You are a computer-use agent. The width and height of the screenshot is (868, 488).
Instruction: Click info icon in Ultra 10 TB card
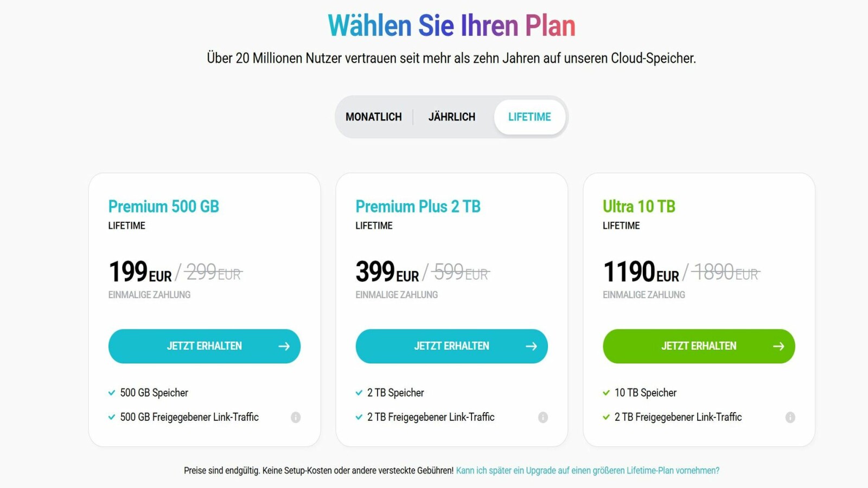(790, 417)
